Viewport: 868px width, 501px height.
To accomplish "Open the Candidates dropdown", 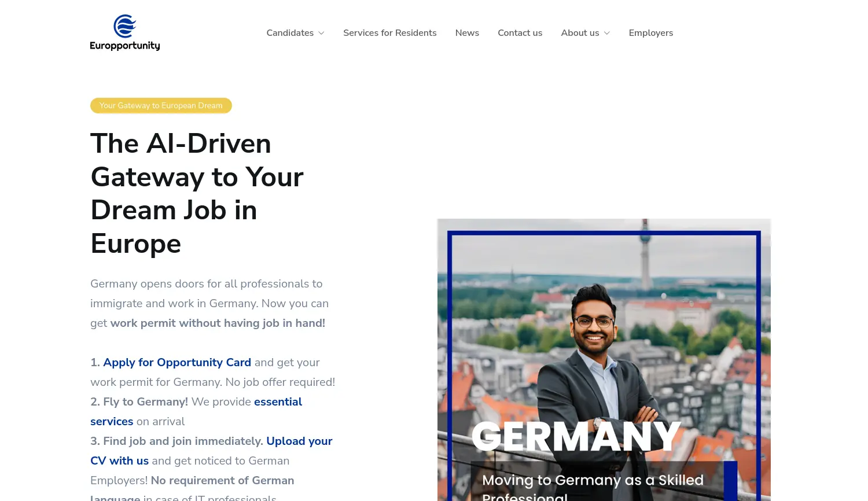I will click(x=290, y=33).
